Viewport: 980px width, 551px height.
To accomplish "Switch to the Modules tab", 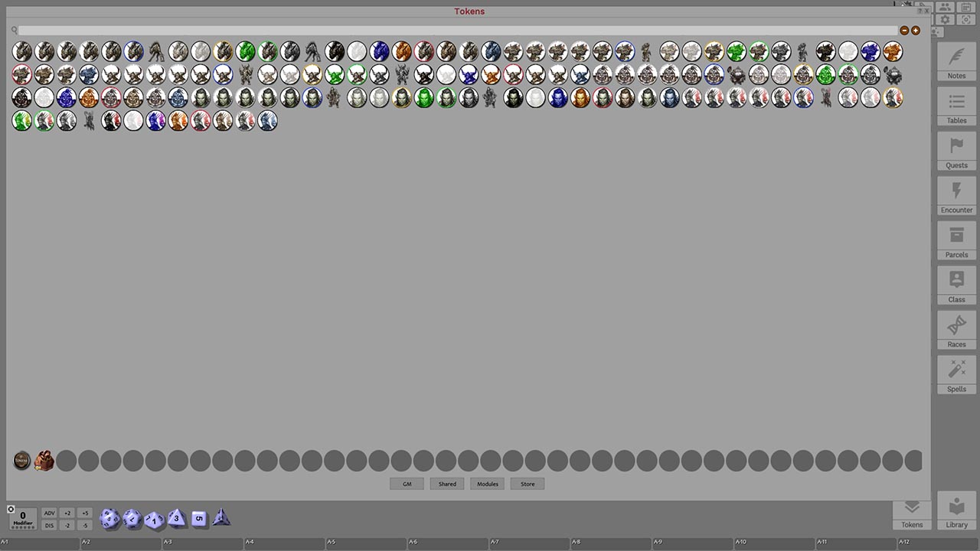I will click(488, 484).
